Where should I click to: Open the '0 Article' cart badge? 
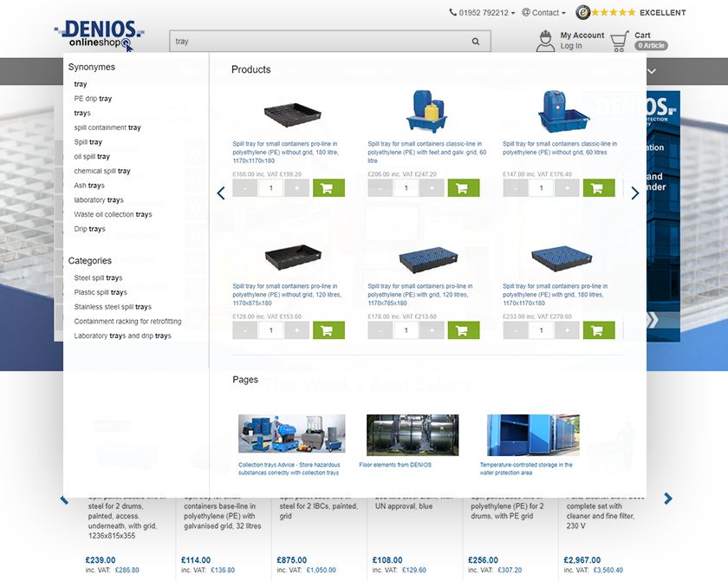[x=651, y=45]
